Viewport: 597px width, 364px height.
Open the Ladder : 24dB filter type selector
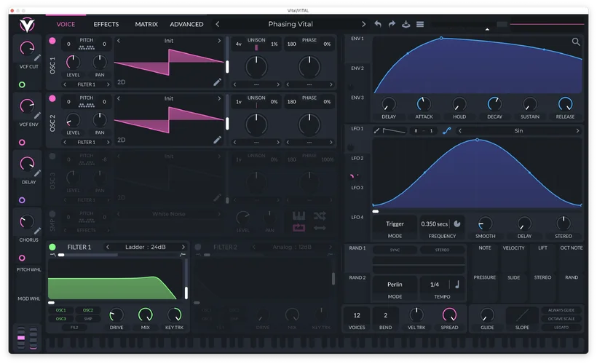[145, 248]
